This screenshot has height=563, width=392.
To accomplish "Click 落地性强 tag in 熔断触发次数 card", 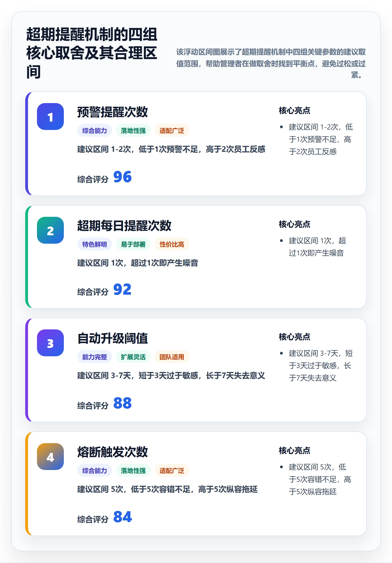I will point(133,471).
